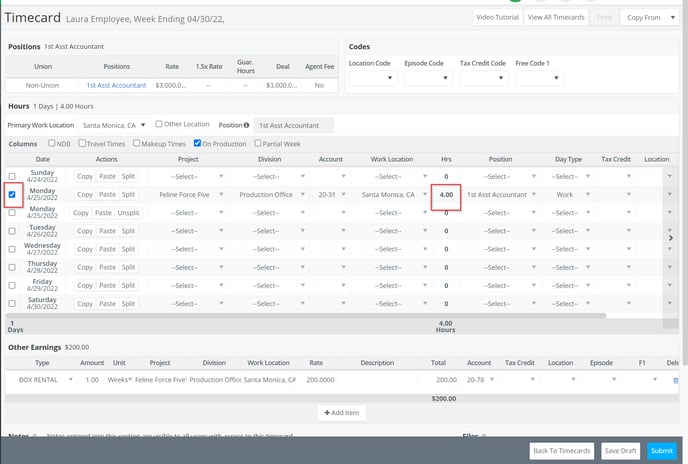
Task: Select the Tuesday 4/26/2022 row checkbox
Action: [12, 231]
